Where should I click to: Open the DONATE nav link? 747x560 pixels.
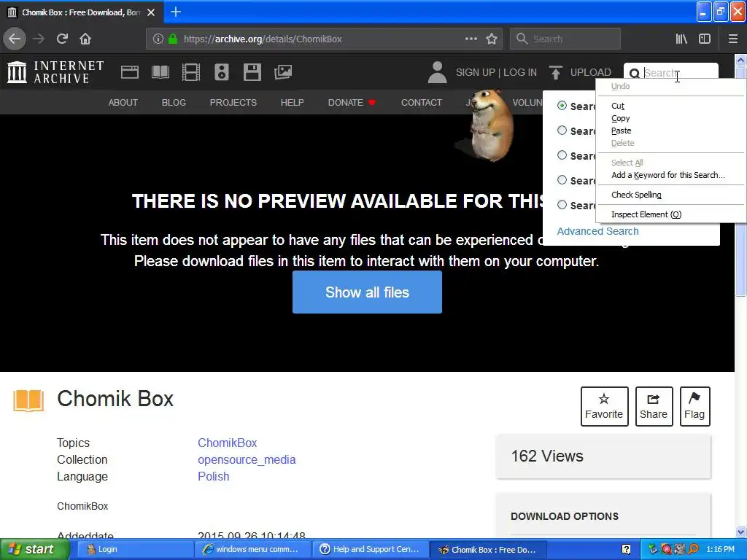pos(351,102)
